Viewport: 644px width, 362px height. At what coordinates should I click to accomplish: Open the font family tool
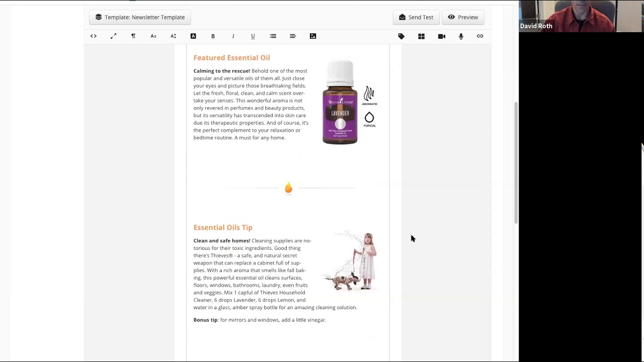coord(153,36)
